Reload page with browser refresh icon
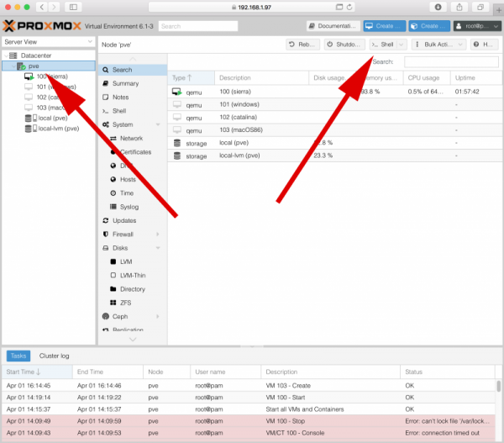The width and height of the screenshot is (504, 443). pyautogui.click(x=349, y=7)
